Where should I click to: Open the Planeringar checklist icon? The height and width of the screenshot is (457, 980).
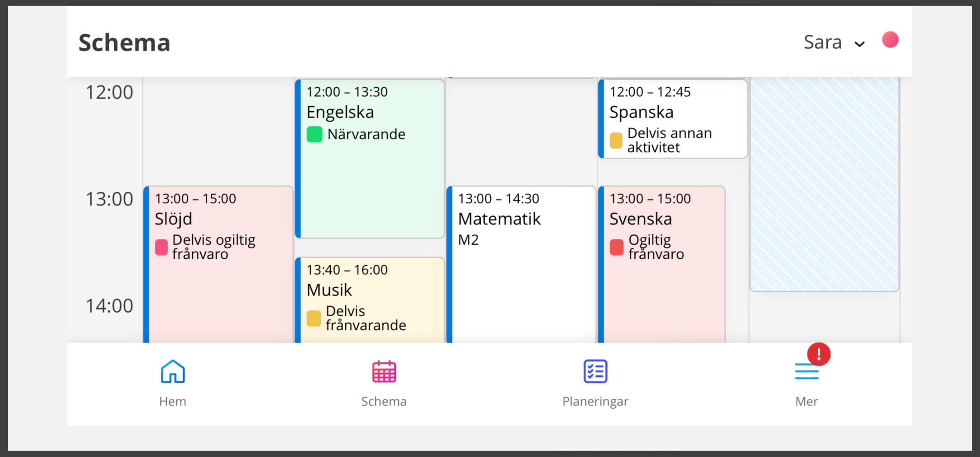pyautogui.click(x=595, y=371)
